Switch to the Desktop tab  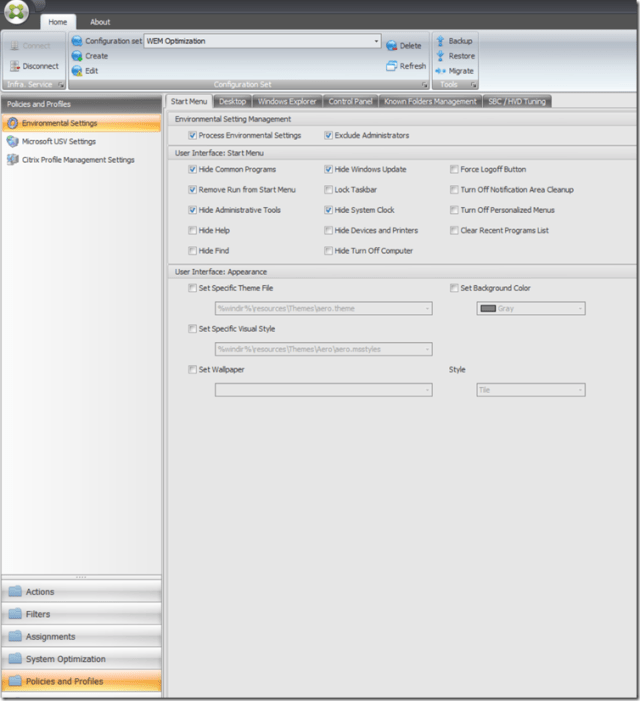pyautogui.click(x=232, y=101)
